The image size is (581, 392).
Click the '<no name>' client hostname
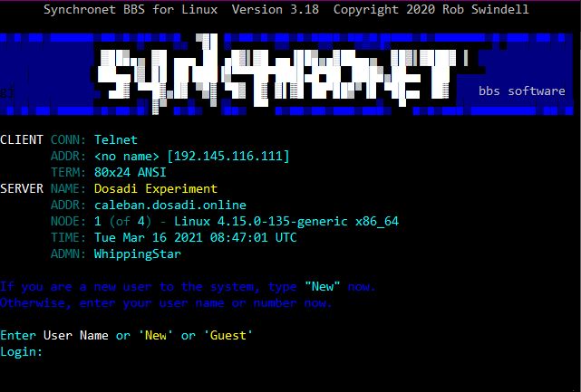126,157
